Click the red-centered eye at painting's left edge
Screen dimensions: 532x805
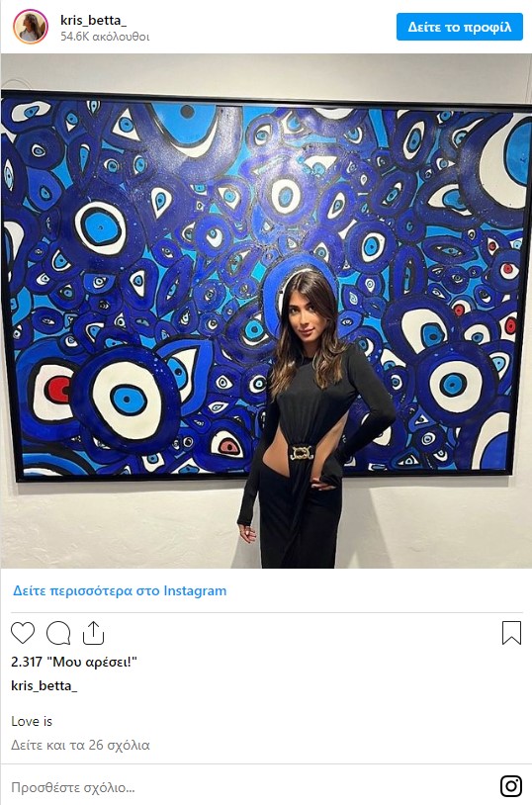pyautogui.click(x=56, y=391)
